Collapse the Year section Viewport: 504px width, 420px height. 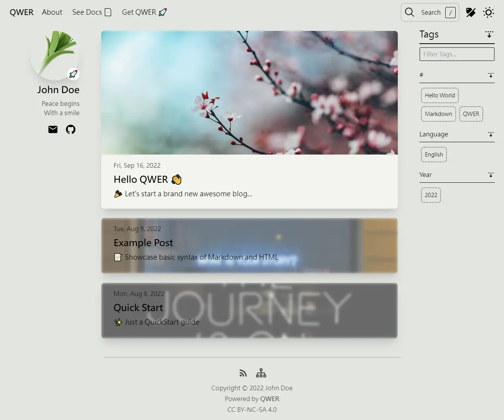pos(491,175)
